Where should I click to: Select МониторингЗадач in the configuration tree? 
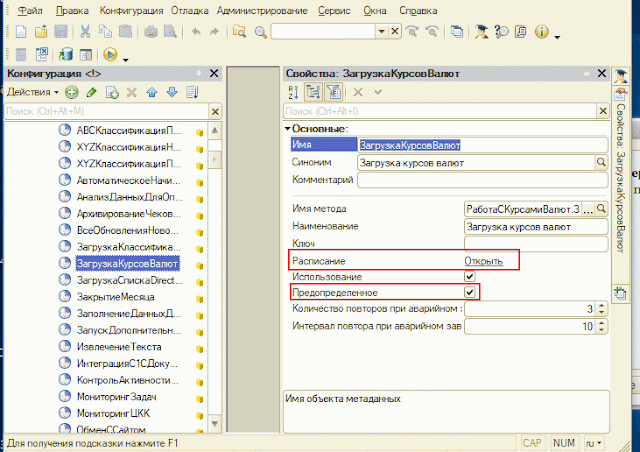(117, 396)
